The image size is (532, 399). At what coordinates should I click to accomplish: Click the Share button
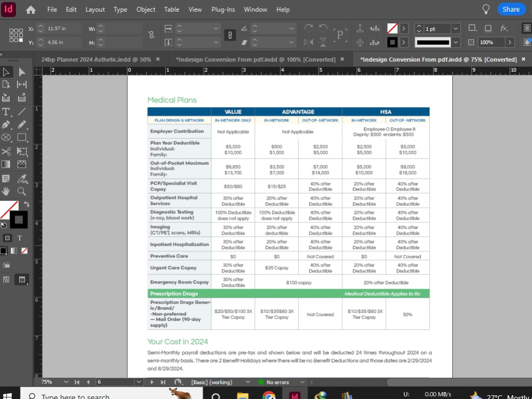point(511,9)
